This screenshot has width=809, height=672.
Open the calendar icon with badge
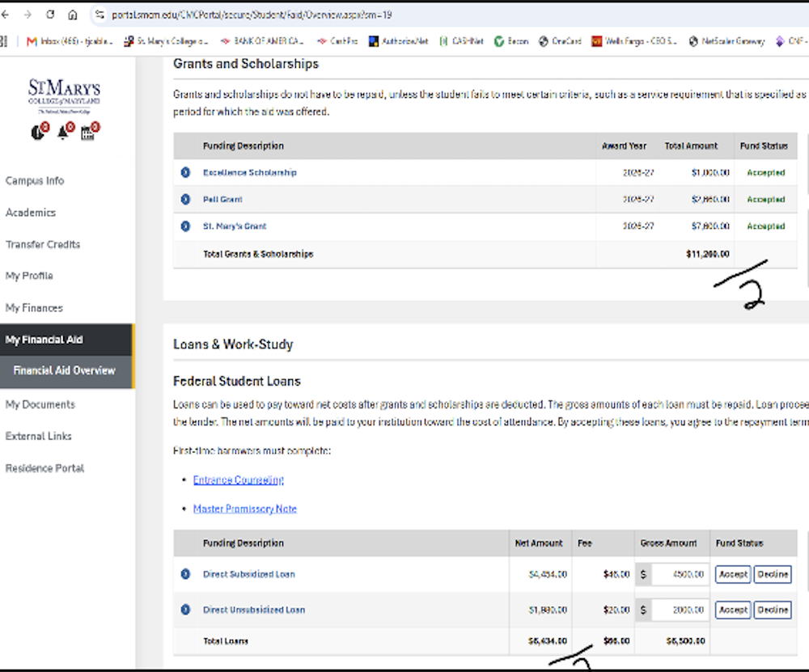tap(90, 131)
